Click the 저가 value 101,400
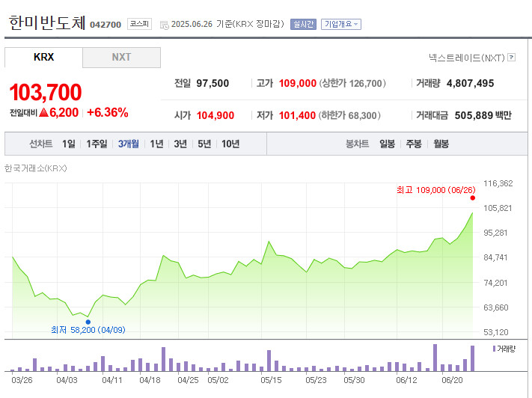The image size is (532, 398). [x=297, y=115]
